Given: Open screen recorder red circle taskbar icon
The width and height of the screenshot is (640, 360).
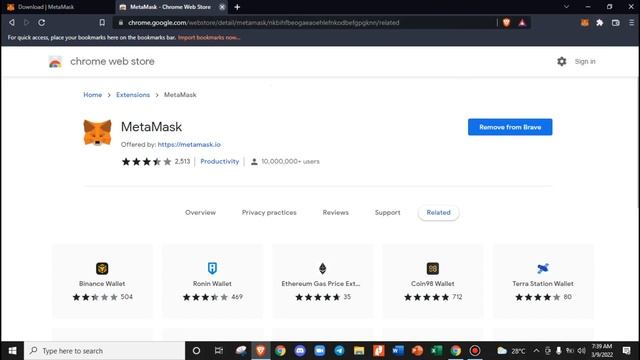Looking at the screenshot, I should tap(475, 351).
